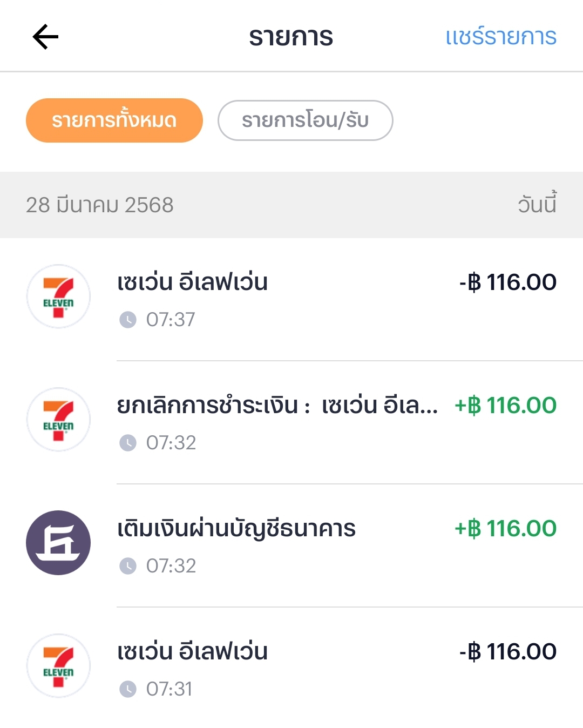
Task: Open the เซเว่น อีเลฟเว่น 07:37 transaction
Action: (291, 299)
